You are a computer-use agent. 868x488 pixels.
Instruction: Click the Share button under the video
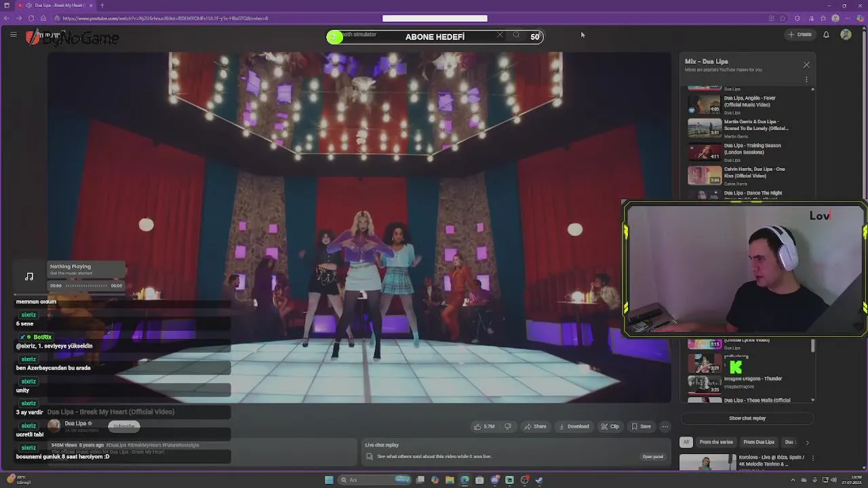click(534, 426)
